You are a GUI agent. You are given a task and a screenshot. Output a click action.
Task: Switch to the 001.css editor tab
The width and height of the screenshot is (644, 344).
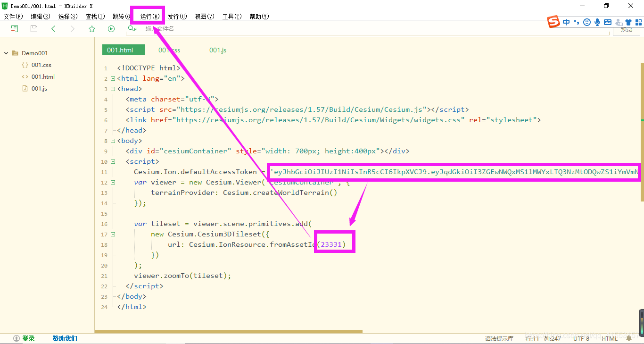point(169,50)
